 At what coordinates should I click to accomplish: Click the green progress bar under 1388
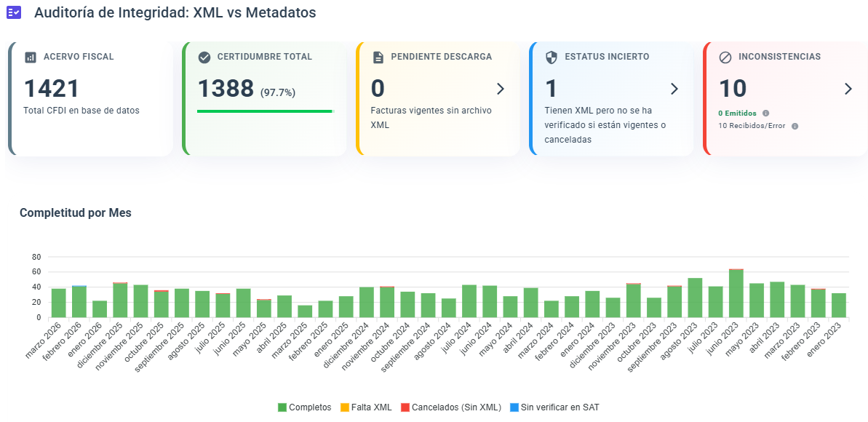click(x=266, y=111)
